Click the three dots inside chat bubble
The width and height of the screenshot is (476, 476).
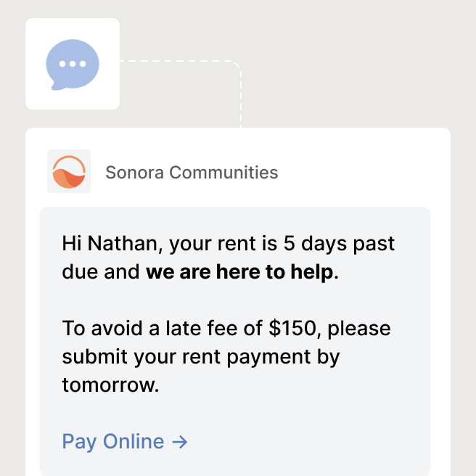pos(73,64)
